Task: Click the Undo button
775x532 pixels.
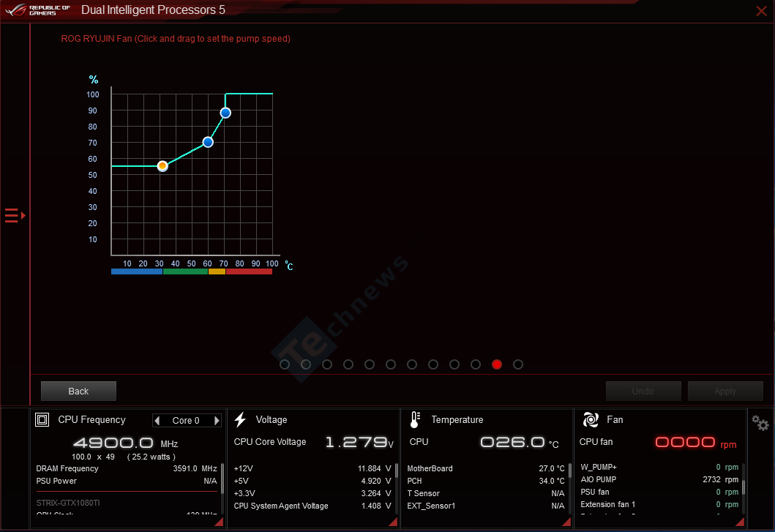Action: [643, 391]
